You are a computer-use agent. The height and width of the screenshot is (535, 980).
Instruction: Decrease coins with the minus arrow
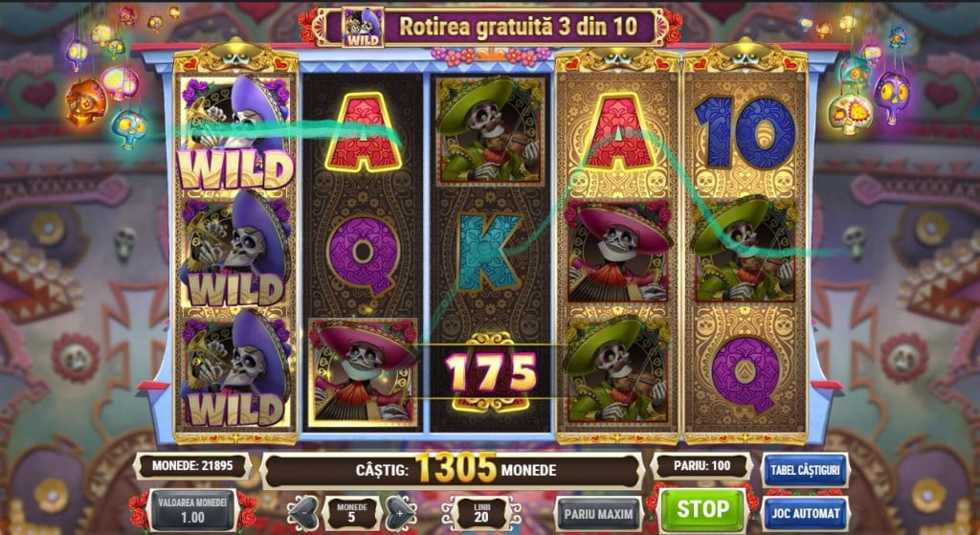coord(303,514)
